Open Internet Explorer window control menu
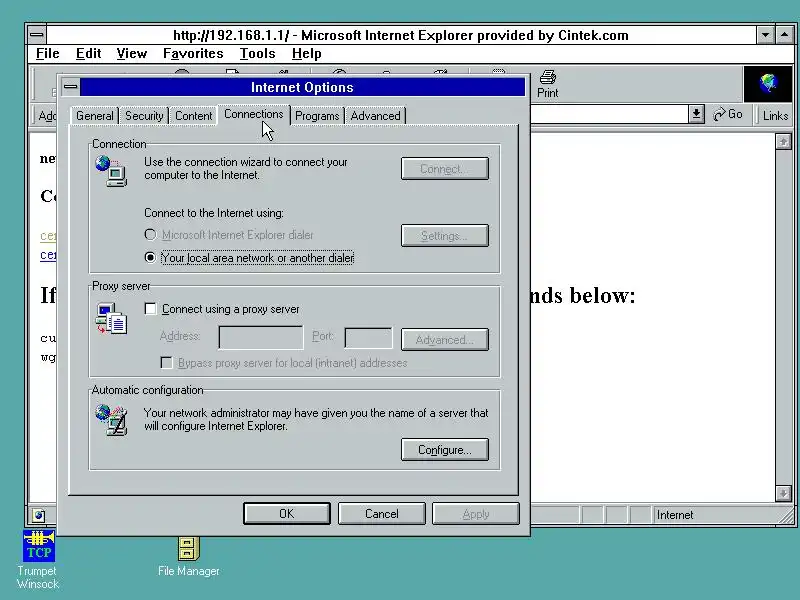800x600 pixels. (x=36, y=35)
